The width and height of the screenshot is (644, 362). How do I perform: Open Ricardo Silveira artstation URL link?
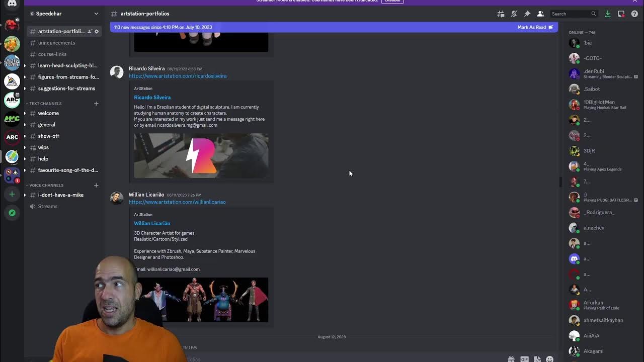point(178,76)
